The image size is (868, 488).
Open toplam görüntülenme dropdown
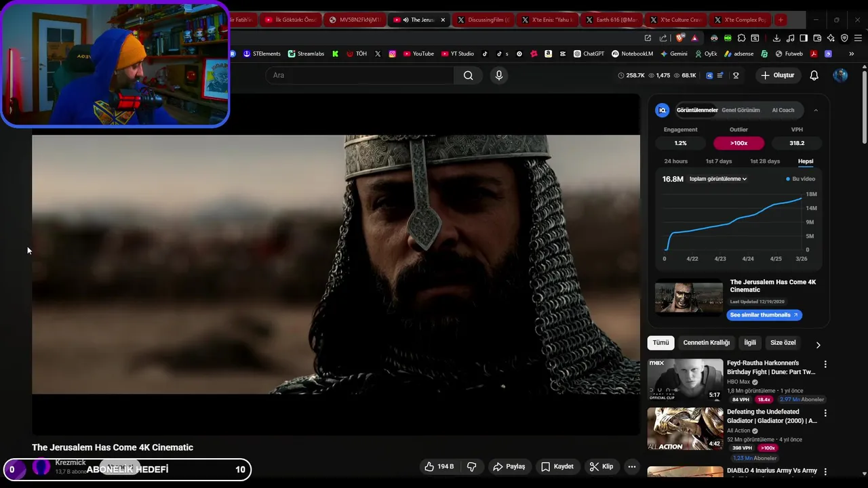tap(718, 179)
